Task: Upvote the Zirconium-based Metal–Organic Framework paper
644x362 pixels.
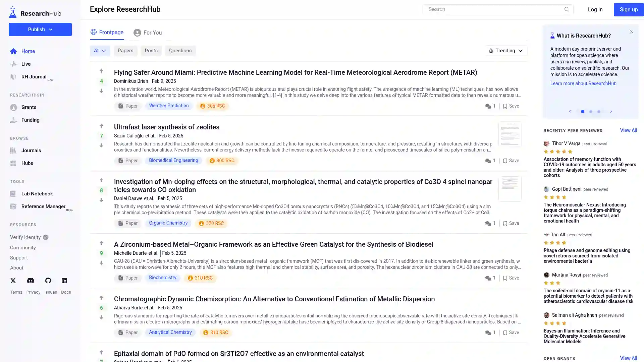Action: point(101,243)
